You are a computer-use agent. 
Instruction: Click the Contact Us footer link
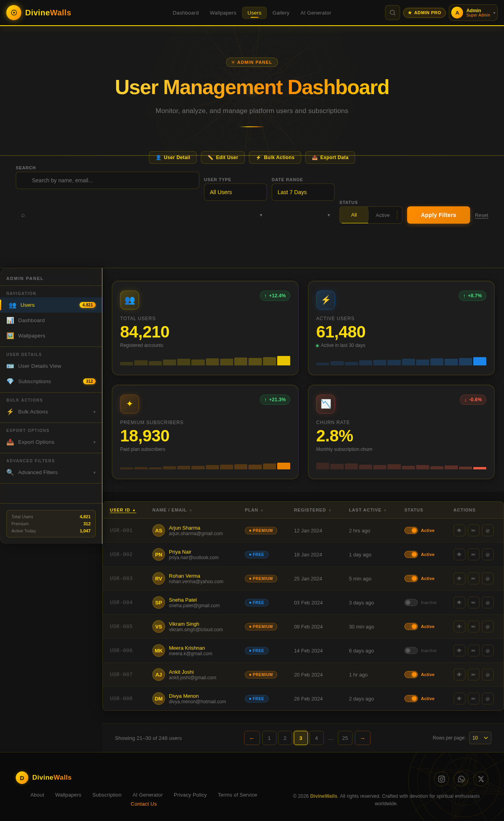(x=144, y=804)
